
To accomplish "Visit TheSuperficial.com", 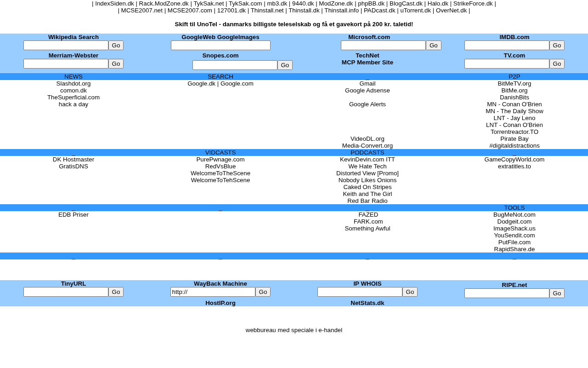I will pyautogui.click(x=73, y=98).
